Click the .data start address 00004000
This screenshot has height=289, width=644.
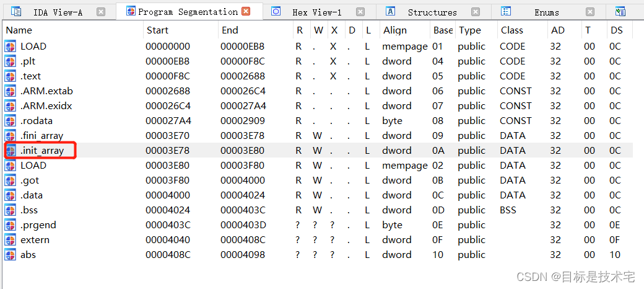(x=167, y=195)
